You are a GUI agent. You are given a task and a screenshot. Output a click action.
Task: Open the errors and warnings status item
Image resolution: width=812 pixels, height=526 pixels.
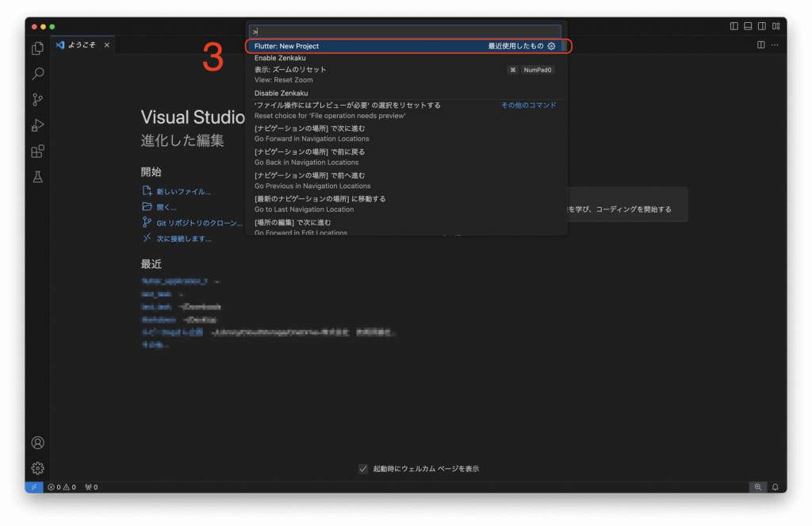(x=62, y=487)
